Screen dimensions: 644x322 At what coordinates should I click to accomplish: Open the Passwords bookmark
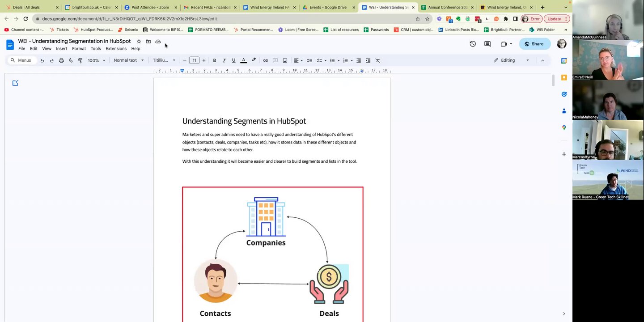pyautogui.click(x=376, y=30)
